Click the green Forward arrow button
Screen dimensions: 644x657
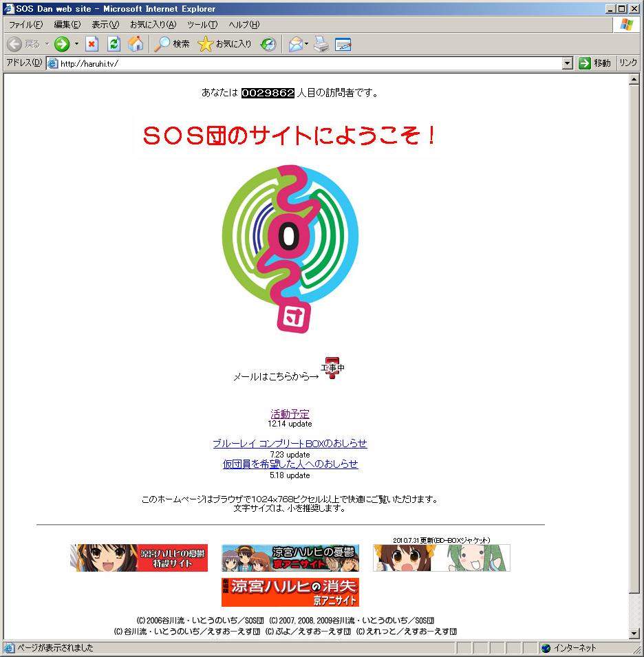click(62, 44)
